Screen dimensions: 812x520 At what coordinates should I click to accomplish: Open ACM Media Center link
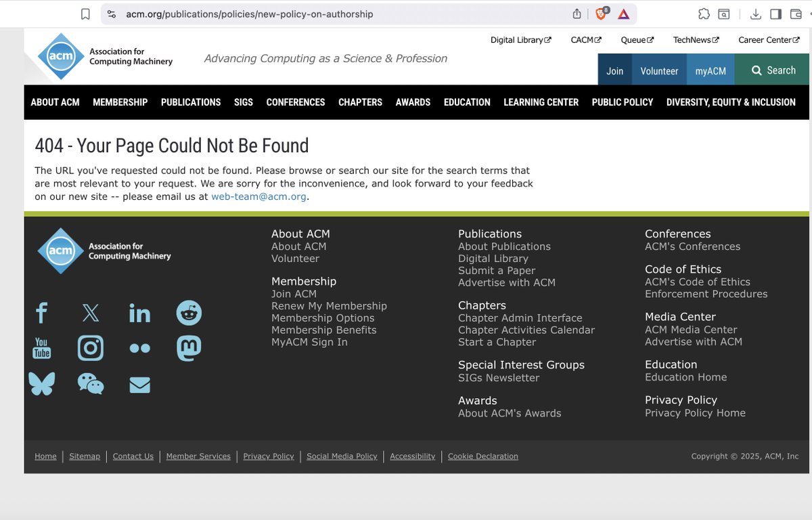pos(691,330)
